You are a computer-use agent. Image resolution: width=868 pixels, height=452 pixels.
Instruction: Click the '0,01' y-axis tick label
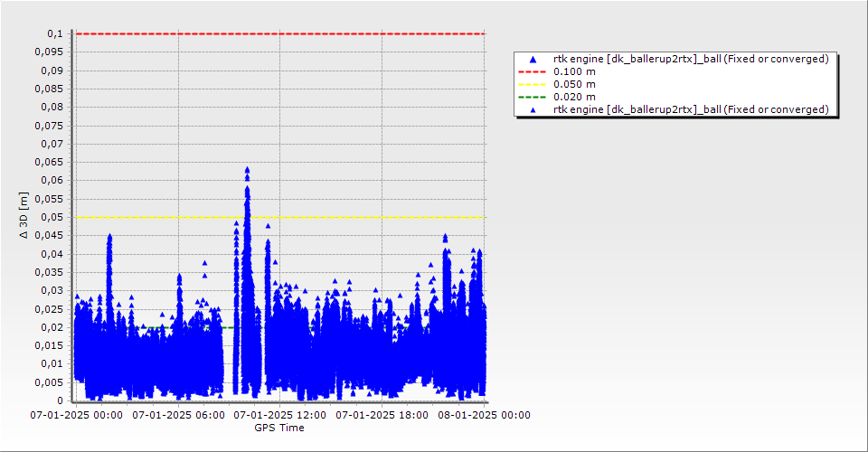pyautogui.click(x=52, y=364)
